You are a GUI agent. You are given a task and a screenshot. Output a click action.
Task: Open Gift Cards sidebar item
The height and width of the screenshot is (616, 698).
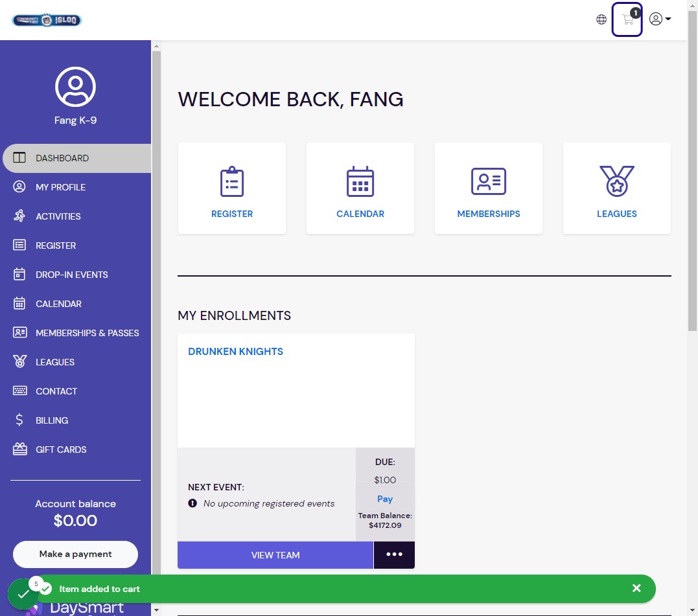pyautogui.click(x=76, y=450)
